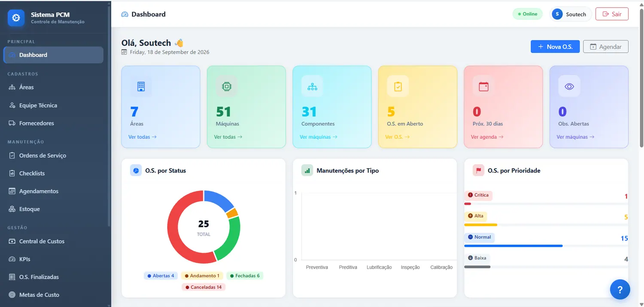Click the hierarchy icon on Componentes card

pos(312,86)
